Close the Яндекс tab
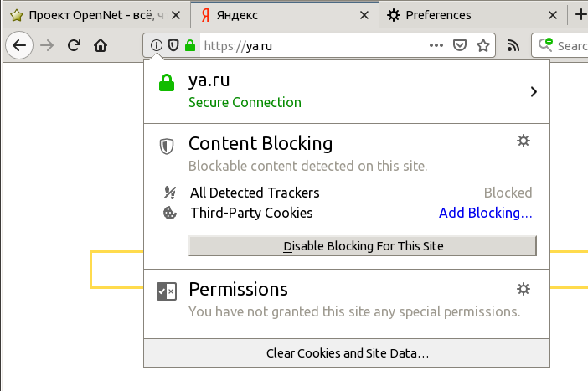The image size is (588, 391). (x=363, y=15)
